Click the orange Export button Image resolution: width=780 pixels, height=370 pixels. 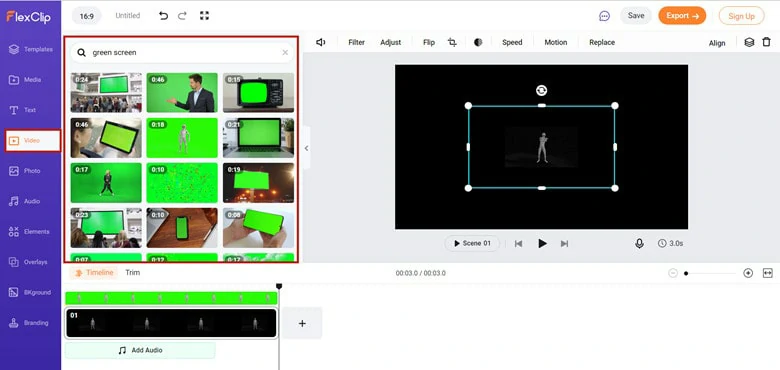tap(682, 16)
